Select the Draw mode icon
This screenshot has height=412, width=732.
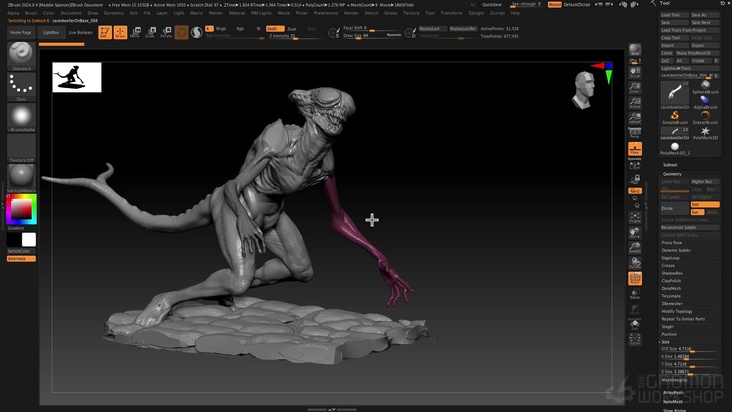point(120,32)
